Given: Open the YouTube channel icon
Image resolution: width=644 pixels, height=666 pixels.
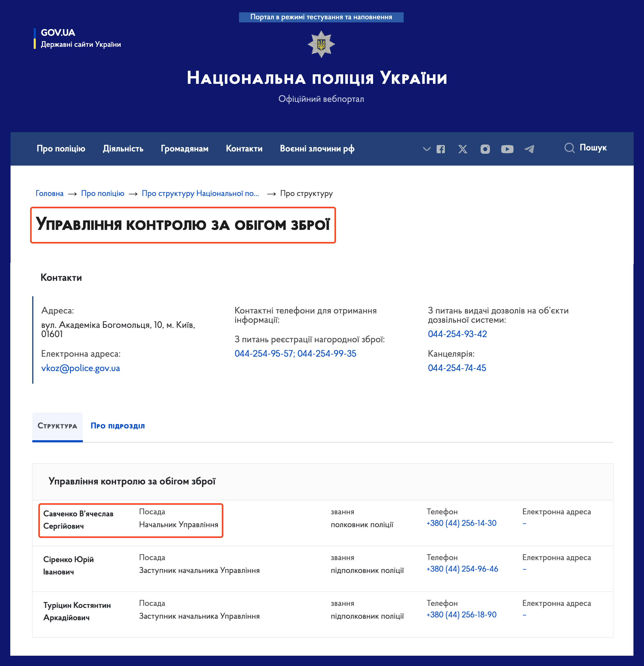Looking at the screenshot, I should click(507, 149).
